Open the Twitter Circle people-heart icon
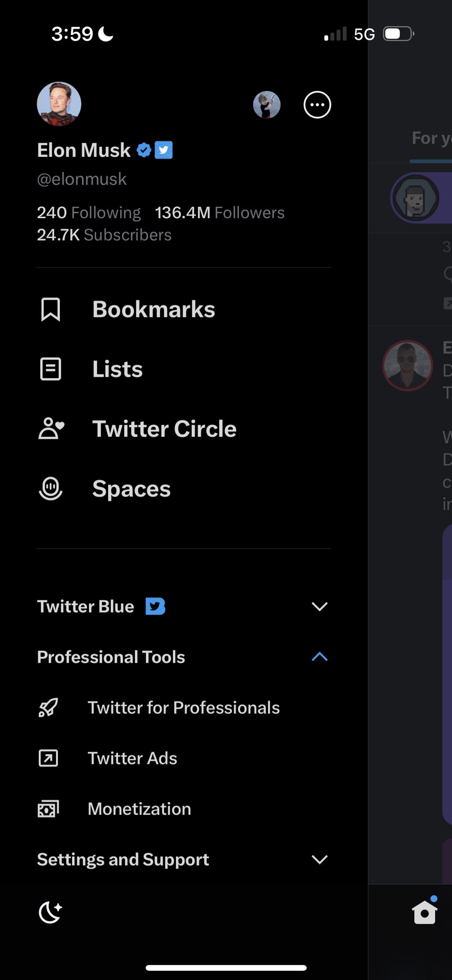 pyautogui.click(x=51, y=429)
